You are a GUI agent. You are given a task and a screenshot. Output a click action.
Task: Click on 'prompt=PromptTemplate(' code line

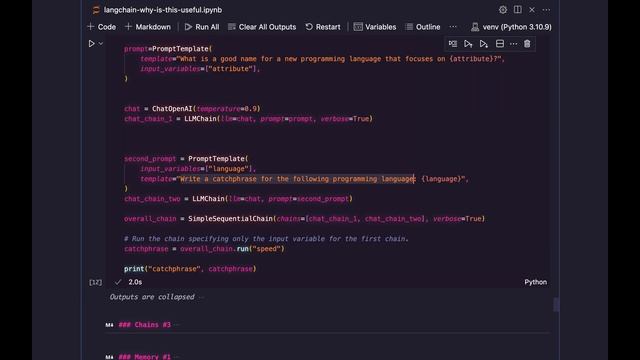coord(168,49)
